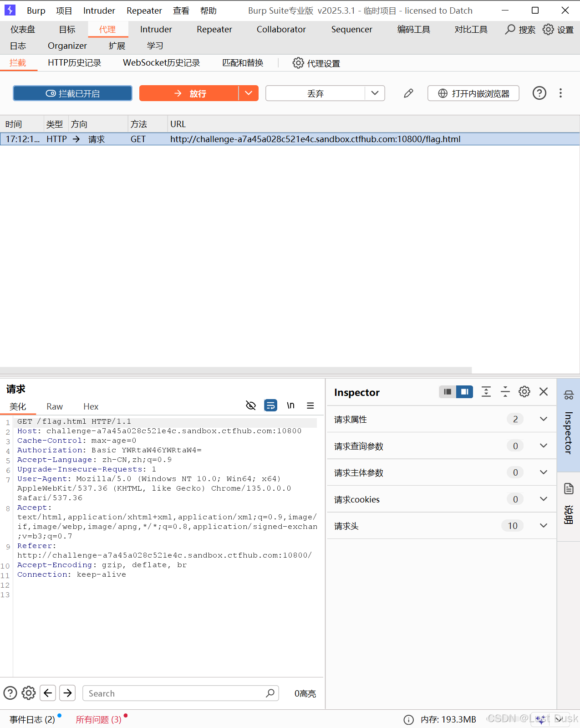The height and width of the screenshot is (728, 580).
Task: Switch request view to Hex
Action: [x=91, y=406]
